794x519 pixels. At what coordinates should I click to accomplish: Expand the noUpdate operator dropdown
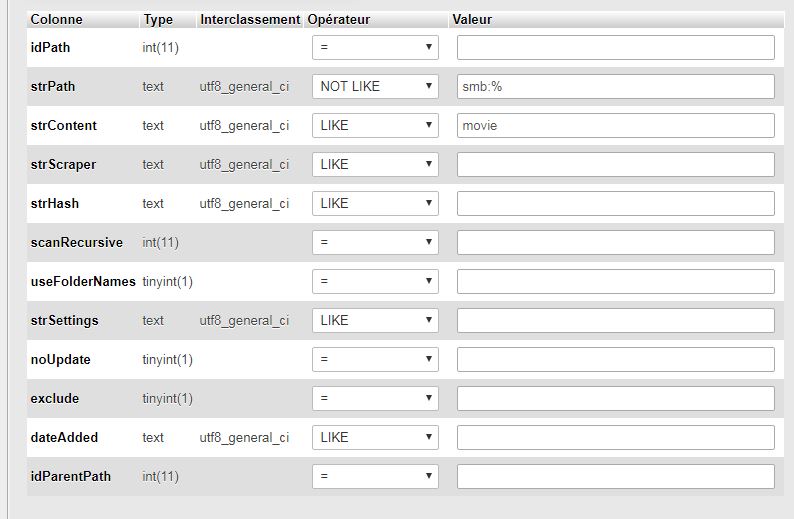(x=375, y=359)
